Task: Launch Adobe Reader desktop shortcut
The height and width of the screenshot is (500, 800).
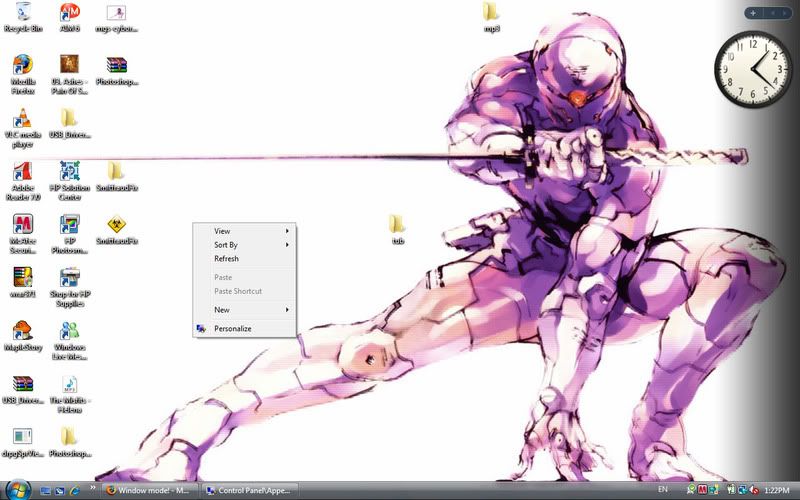Action: click(x=23, y=172)
